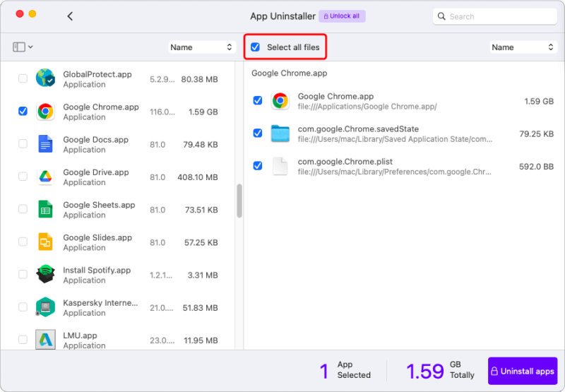565x392 pixels.
Task: Click the Chrome icon in app list
Action: tap(45, 112)
